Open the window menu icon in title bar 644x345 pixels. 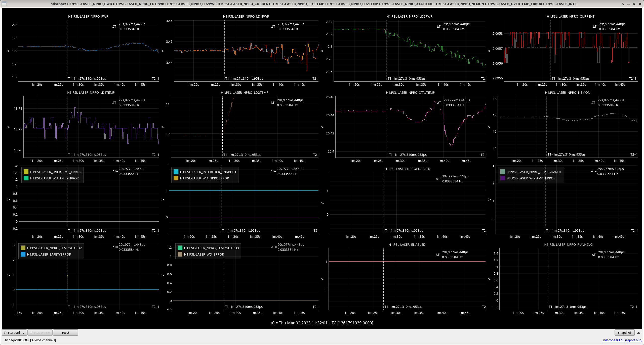[4, 4]
